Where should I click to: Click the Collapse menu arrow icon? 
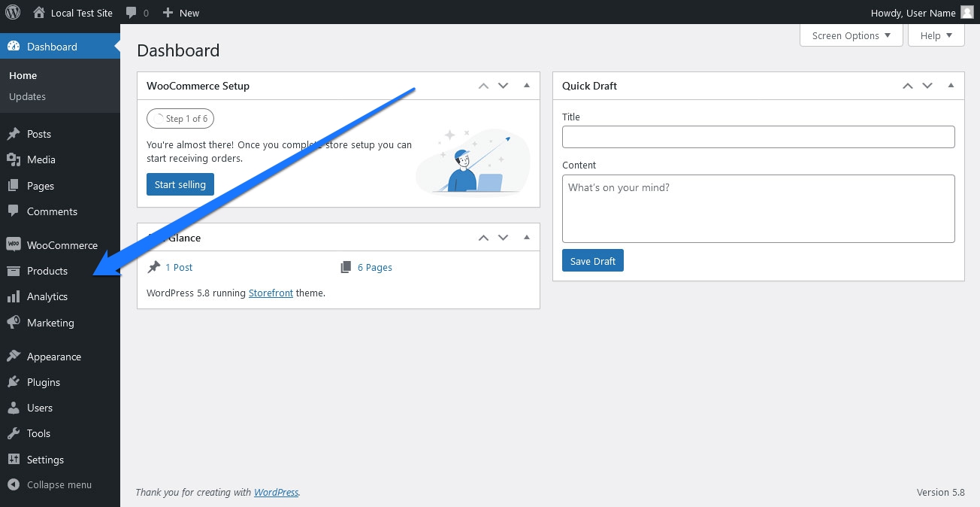(x=14, y=485)
